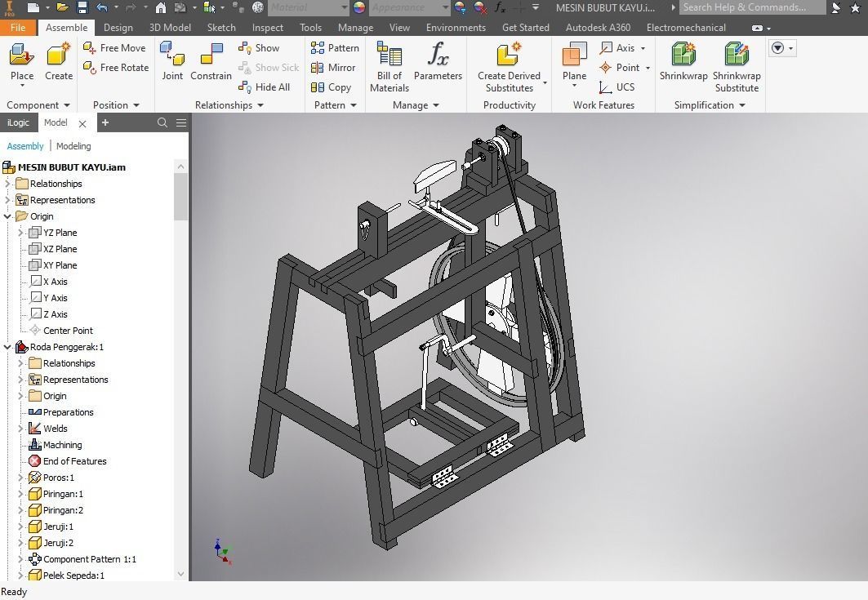Viewport: 868px width, 600px height.
Task: Click the Joint tool icon
Action: tap(172, 54)
